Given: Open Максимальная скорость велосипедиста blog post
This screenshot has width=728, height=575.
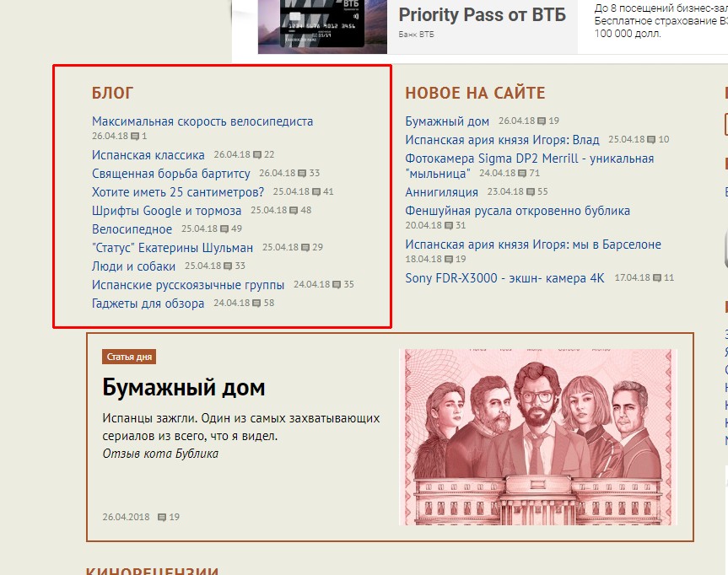Looking at the screenshot, I should 202,121.
